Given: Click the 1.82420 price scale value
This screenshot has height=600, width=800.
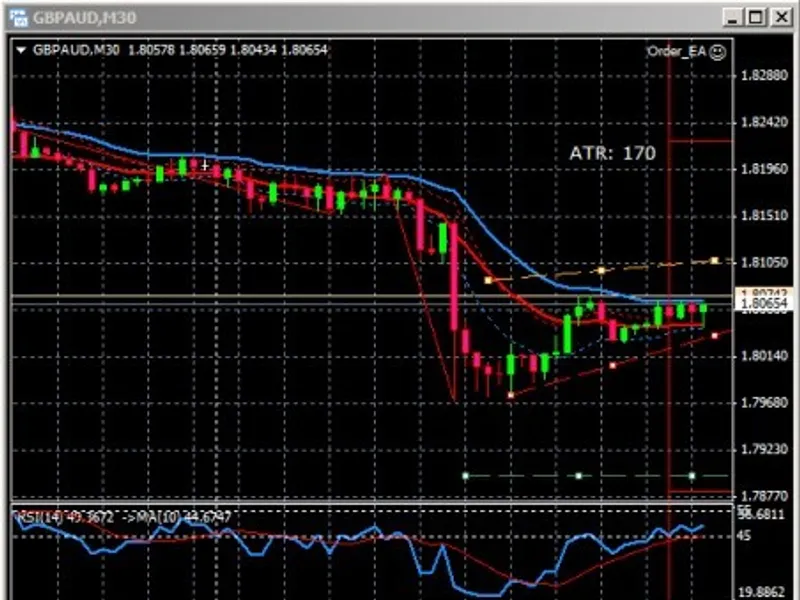Looking at the screenshot, I should click(764, 122).
